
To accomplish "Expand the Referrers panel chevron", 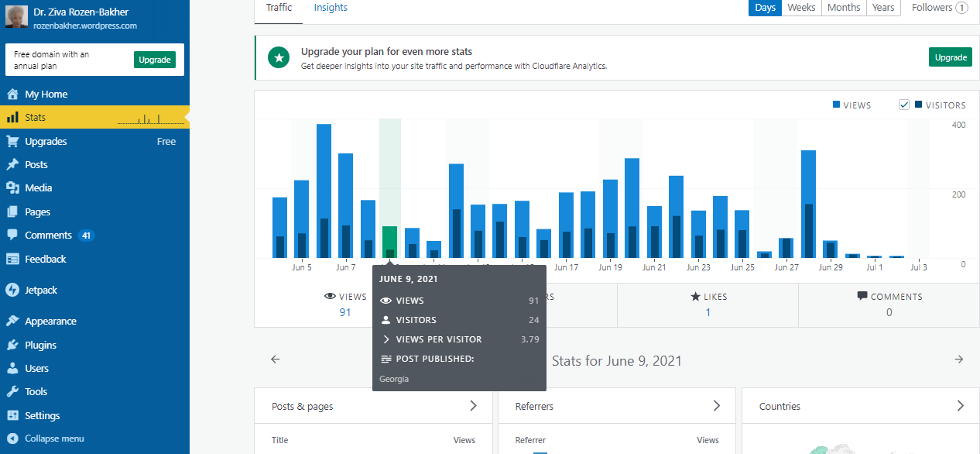I will [717, 406].
